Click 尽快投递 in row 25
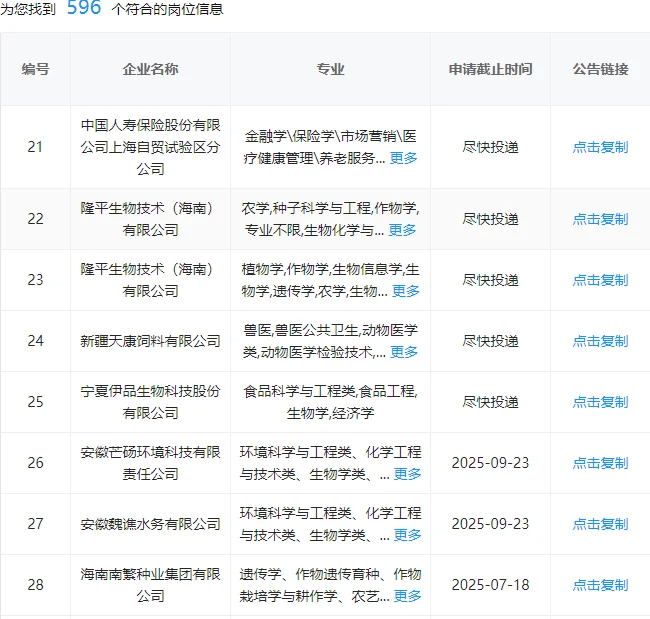Screen dimensions: 650x619 click(490, 402)
